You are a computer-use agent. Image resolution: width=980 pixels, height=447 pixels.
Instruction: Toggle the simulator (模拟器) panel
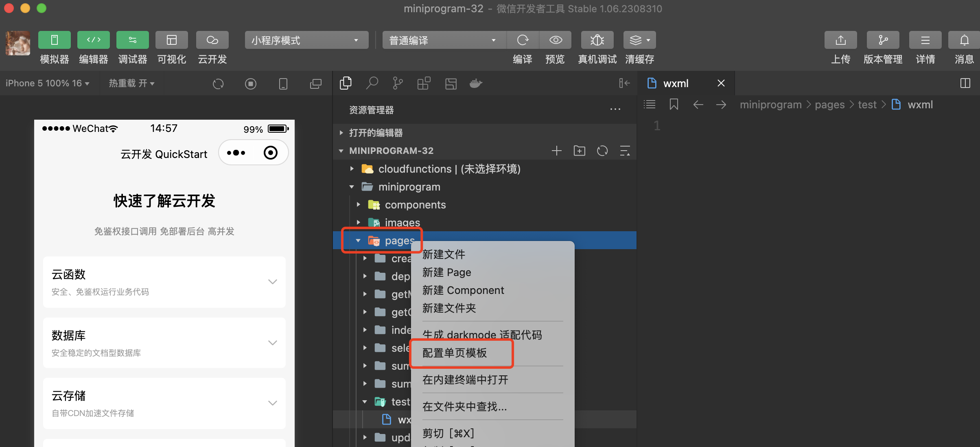click(54, 40)
